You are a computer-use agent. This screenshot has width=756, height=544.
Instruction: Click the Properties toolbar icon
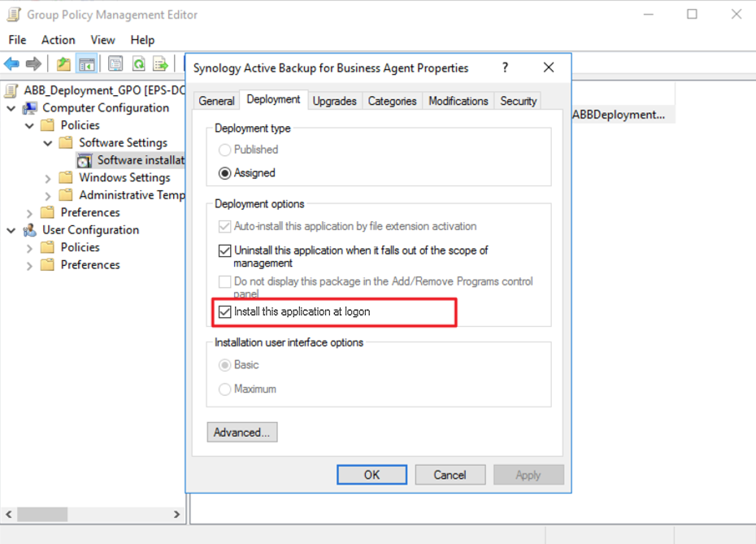[114, 63]
